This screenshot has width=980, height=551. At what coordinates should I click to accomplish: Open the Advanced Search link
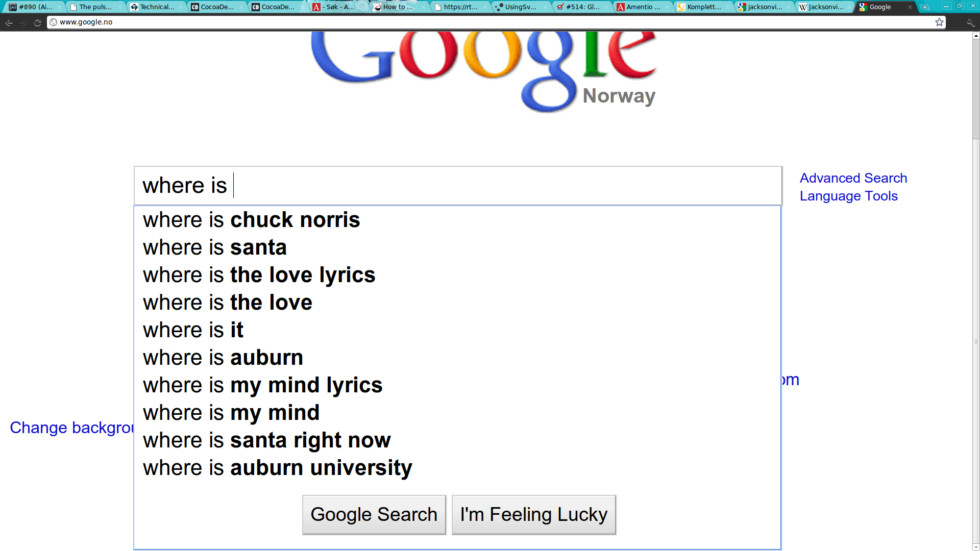click(853, 178)
